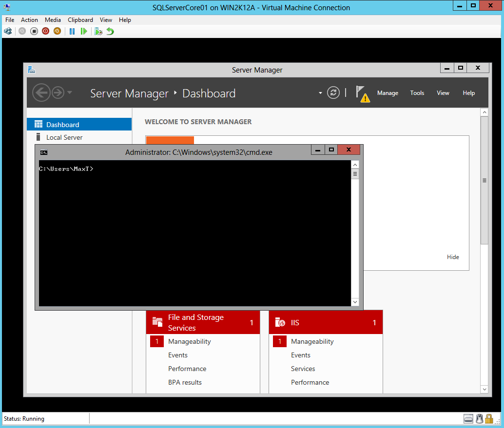Screen dimensions: 504x428
Task: Open Events under IIS
Action: [301, 355]
